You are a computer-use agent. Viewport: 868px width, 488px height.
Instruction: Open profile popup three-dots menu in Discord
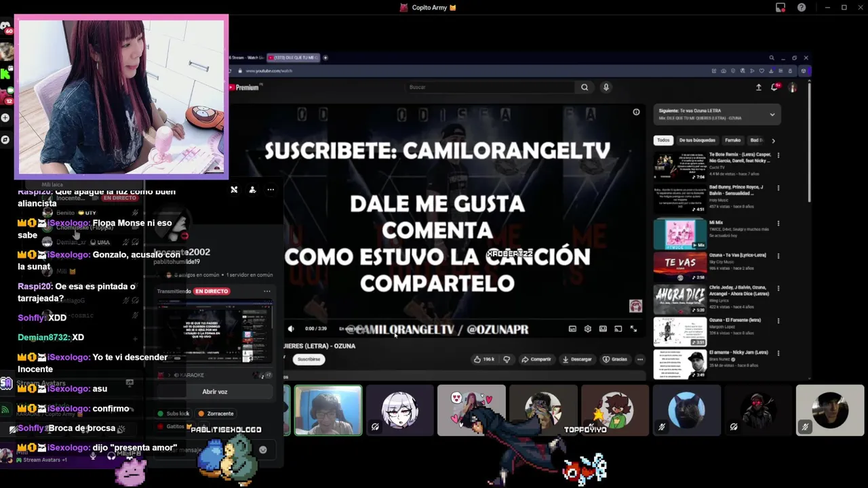pyautogui.click(x=271, y=190)
